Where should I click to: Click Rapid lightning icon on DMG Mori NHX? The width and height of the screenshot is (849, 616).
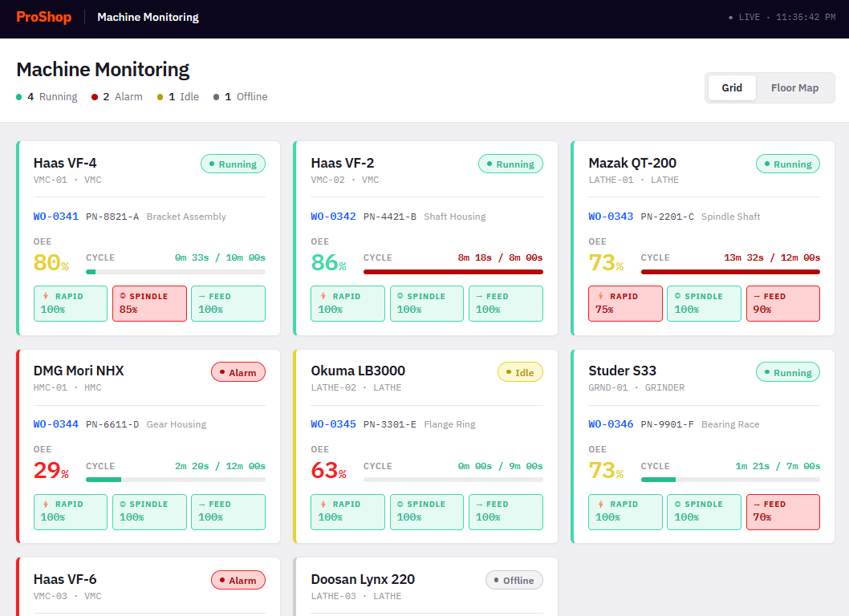(46, 504)
